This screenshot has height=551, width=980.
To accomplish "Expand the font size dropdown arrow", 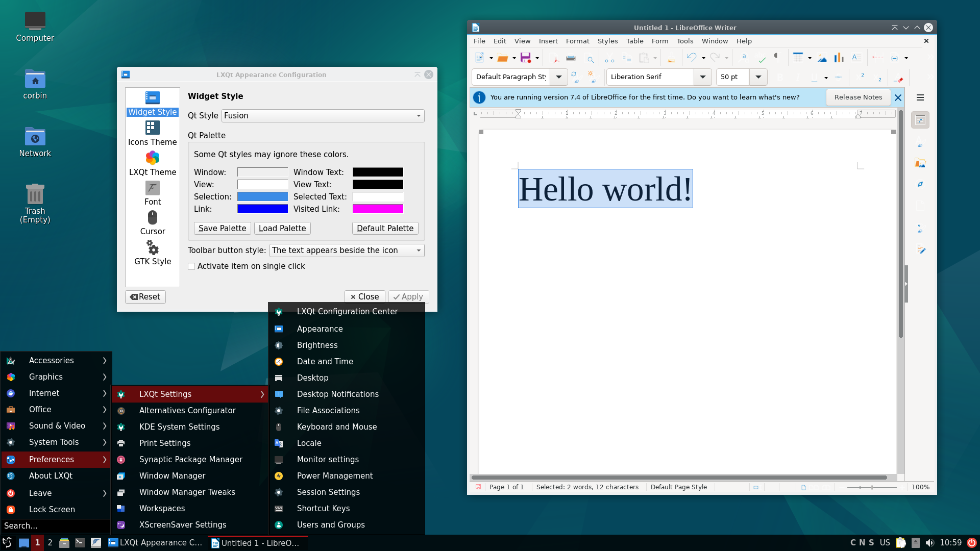I will point(758,77).
